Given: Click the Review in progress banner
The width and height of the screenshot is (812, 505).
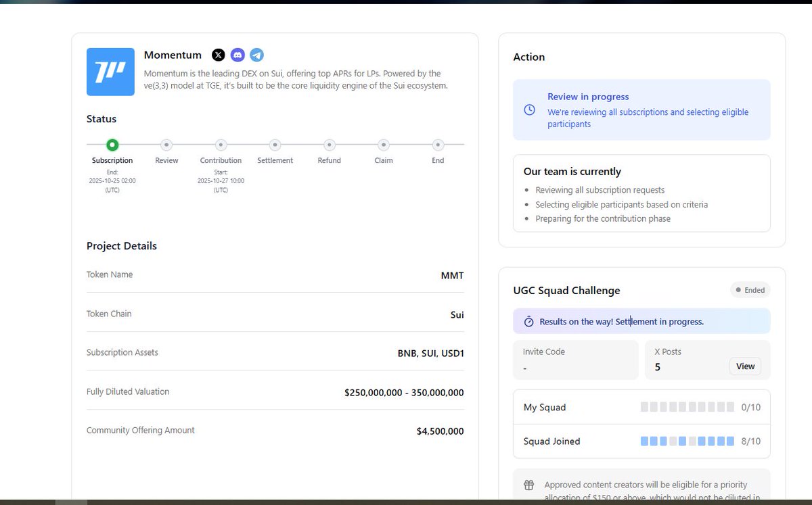Looking at the screenshot, I should pyautogui.click(x=641, y=110).
